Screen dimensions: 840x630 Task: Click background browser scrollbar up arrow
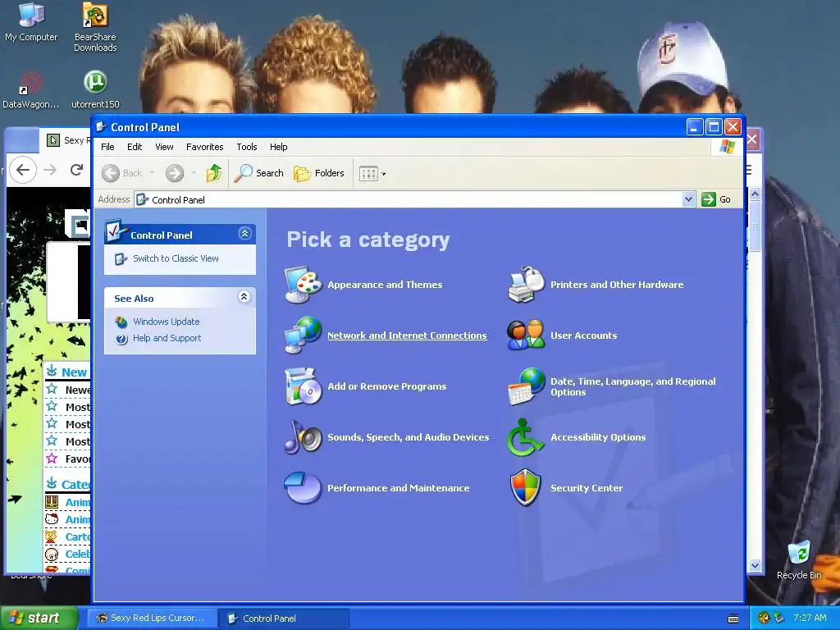pos(755,194)
